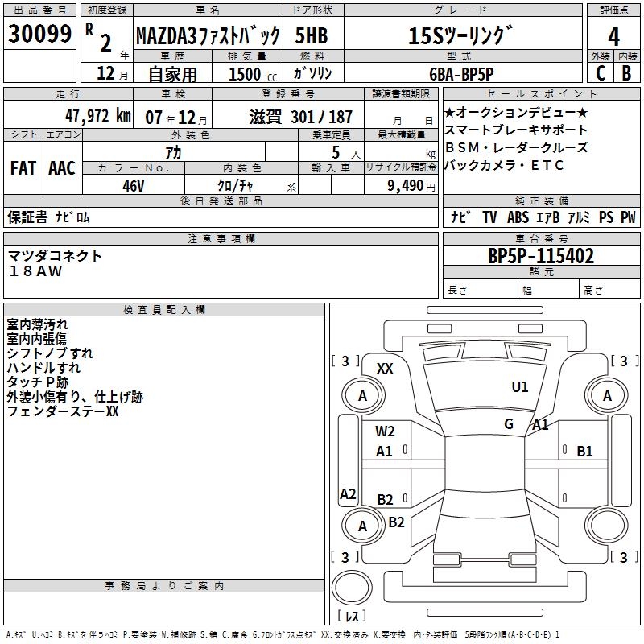Click the sales point line BSM・レーダークルーズ
The height and width of the screenshot is (644, 644).
[516, 147]
